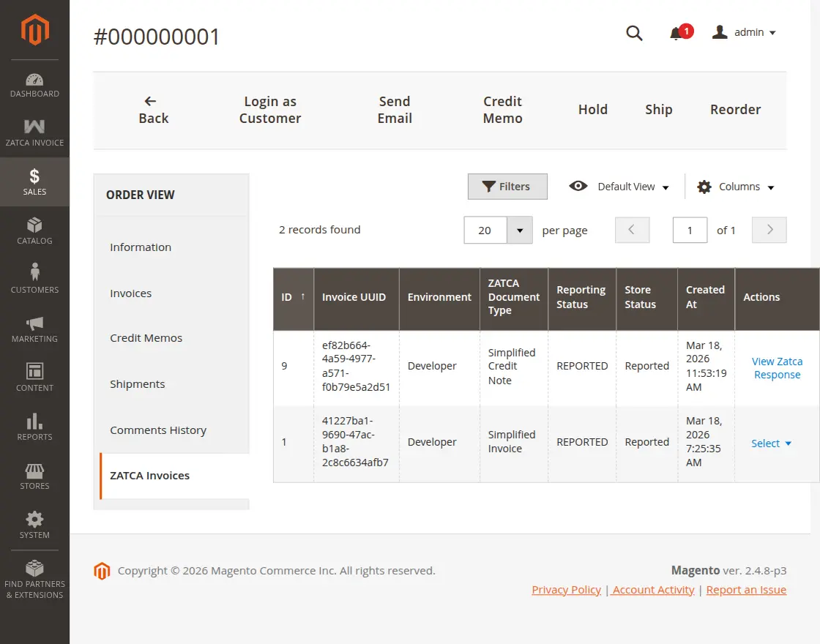
Task: Open the Catalog sidebar icon
Action: (x=34, y=231)
